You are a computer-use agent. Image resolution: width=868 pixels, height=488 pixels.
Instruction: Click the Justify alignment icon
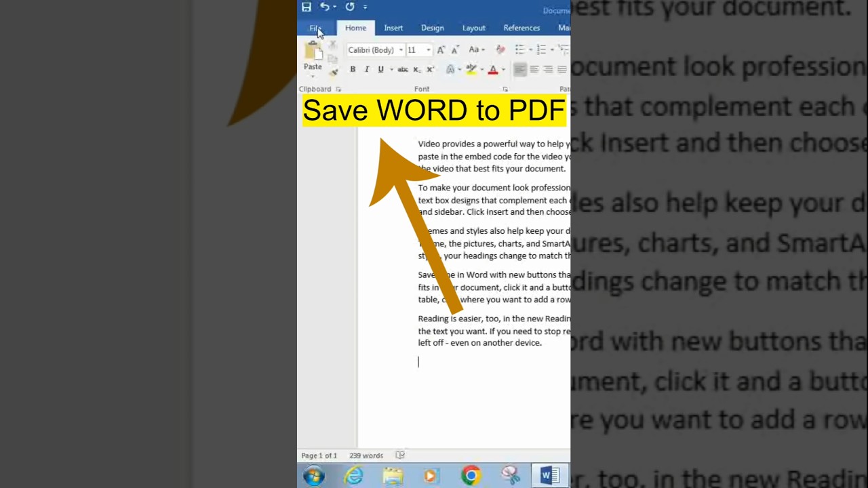tap(561, 69)
